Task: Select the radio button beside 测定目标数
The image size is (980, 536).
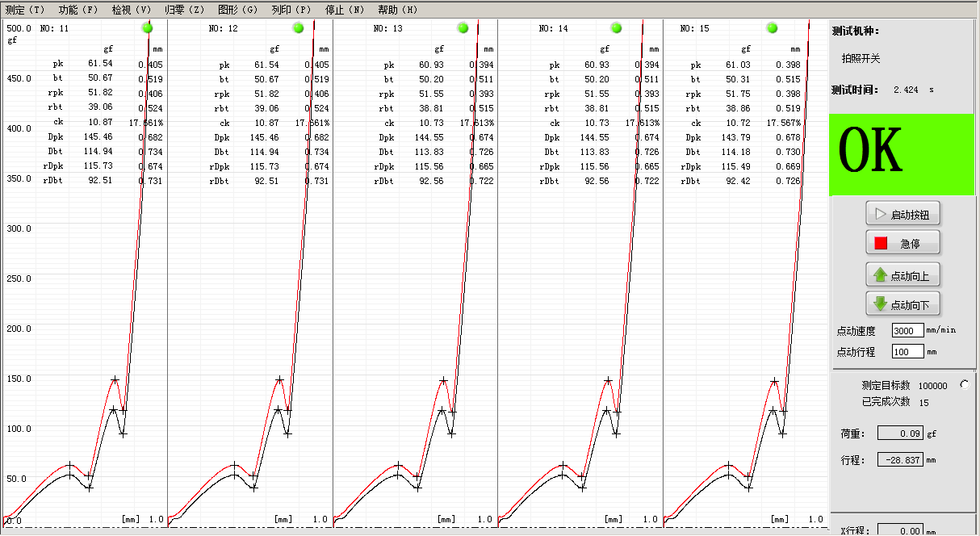Action: click(x=965, y=385)
